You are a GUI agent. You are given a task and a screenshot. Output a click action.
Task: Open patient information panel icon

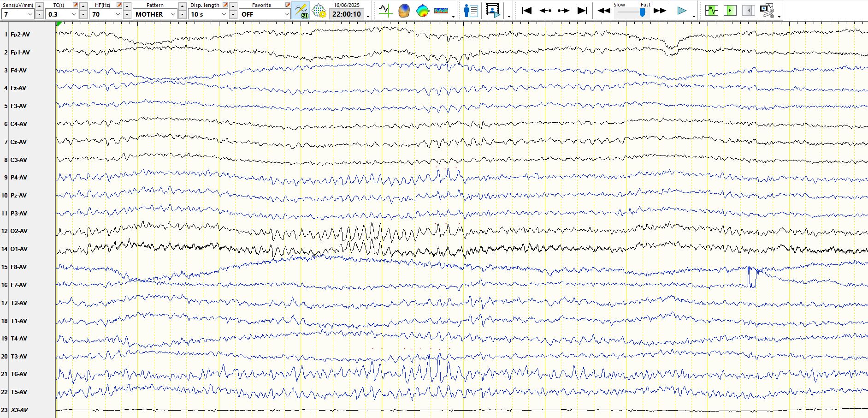point(471,11)
